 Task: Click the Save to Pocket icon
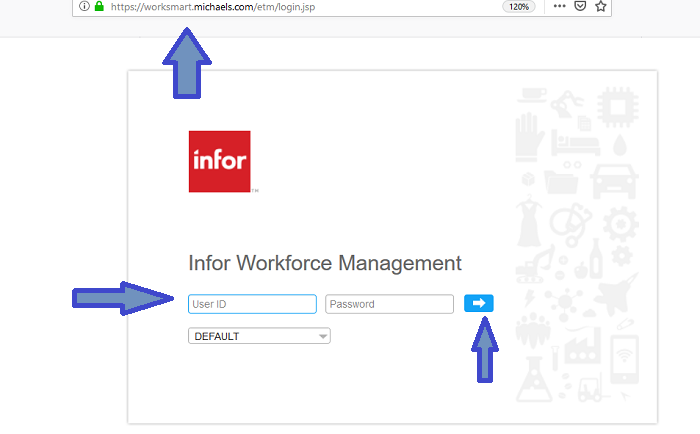[x=580, y=6]
